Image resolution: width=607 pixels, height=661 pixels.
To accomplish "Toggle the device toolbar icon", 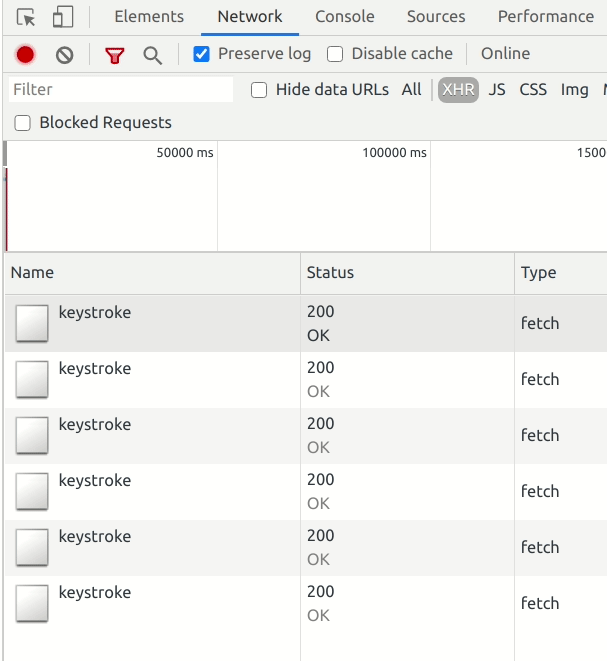I will [63, 17].
